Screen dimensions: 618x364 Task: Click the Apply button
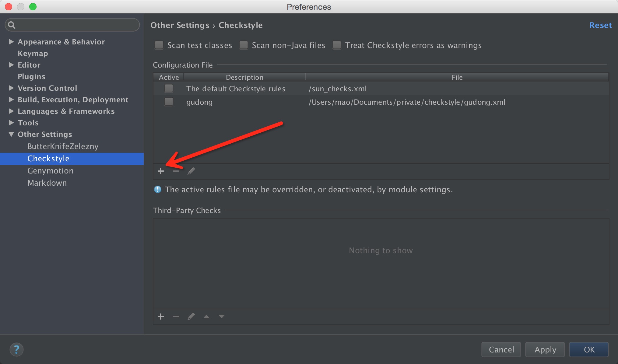(545, 349)
